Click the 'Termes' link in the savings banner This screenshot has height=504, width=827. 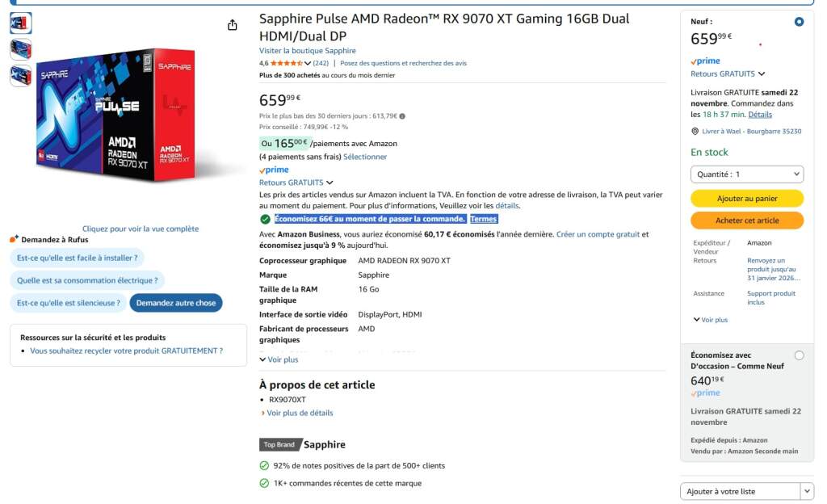pyautogui.click(x=484, y=219)
